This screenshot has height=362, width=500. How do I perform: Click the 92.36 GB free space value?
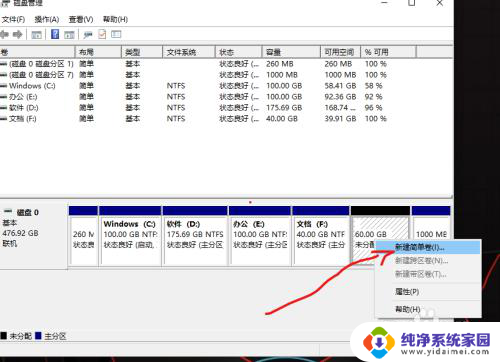(340, 97)
